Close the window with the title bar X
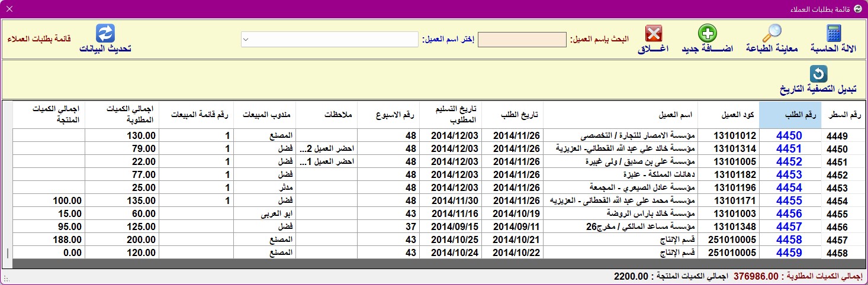This screenshot has width=868, height=285. click(10, 9)
